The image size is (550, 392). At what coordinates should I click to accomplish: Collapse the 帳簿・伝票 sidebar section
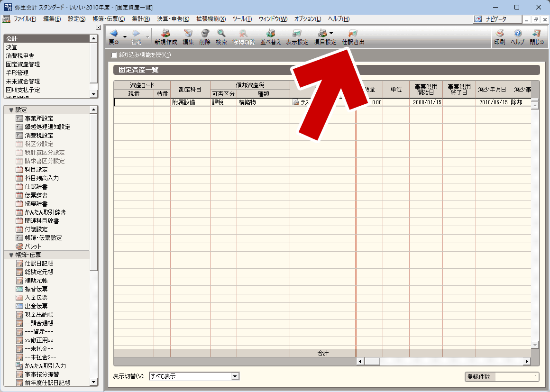[x=11, y=255]
